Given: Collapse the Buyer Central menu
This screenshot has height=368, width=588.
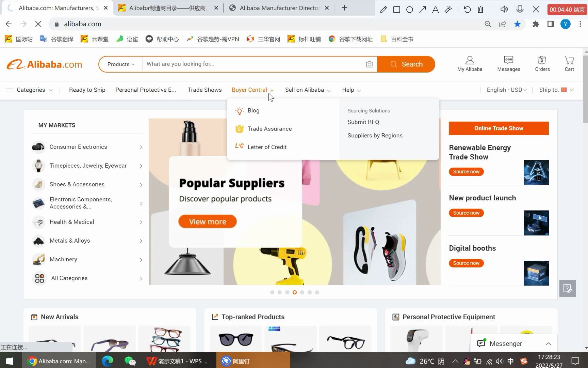Looking at the screenshot, I should tap(253, 90).
